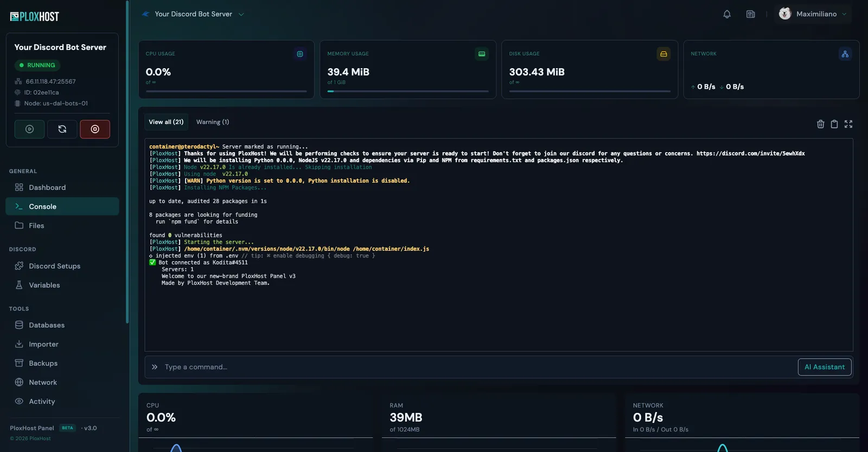Open the Variables page
This screenshot has height=452, width=868.
pyautogui.click(x=62, y=285)
